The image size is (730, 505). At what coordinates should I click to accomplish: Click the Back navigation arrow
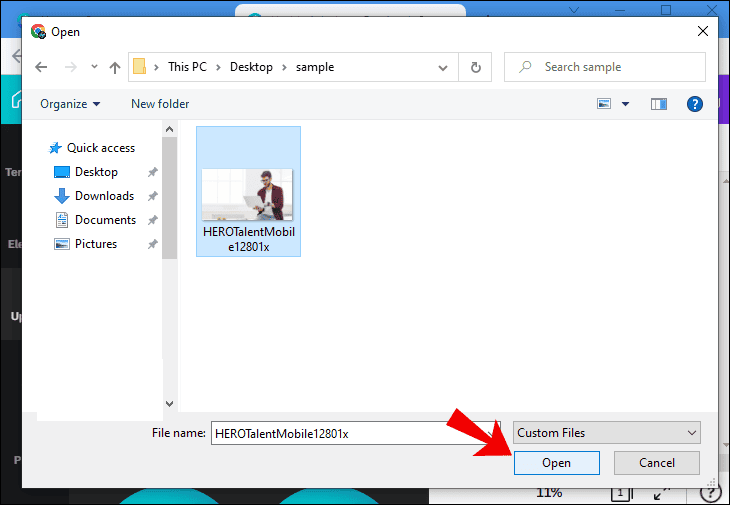[x=41, y=68]
